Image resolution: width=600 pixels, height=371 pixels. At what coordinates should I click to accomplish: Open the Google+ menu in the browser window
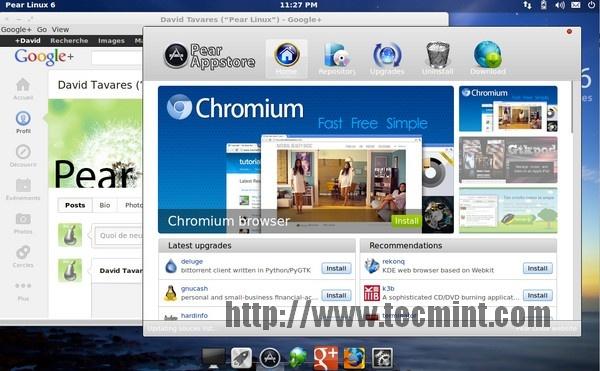[16, 29]
